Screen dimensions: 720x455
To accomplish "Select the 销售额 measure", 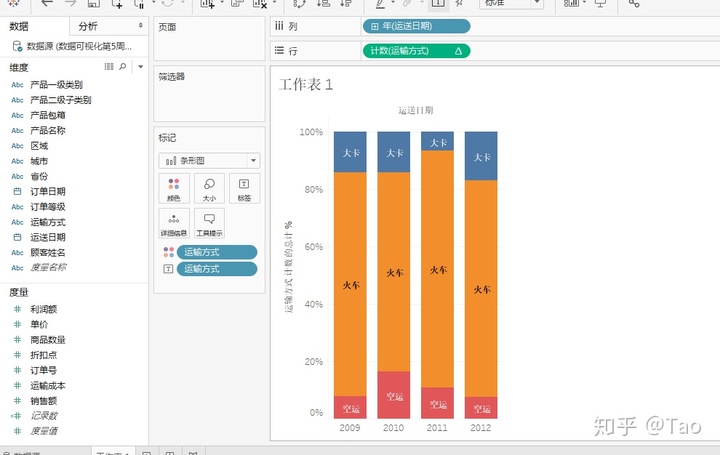I will point(44,401).
